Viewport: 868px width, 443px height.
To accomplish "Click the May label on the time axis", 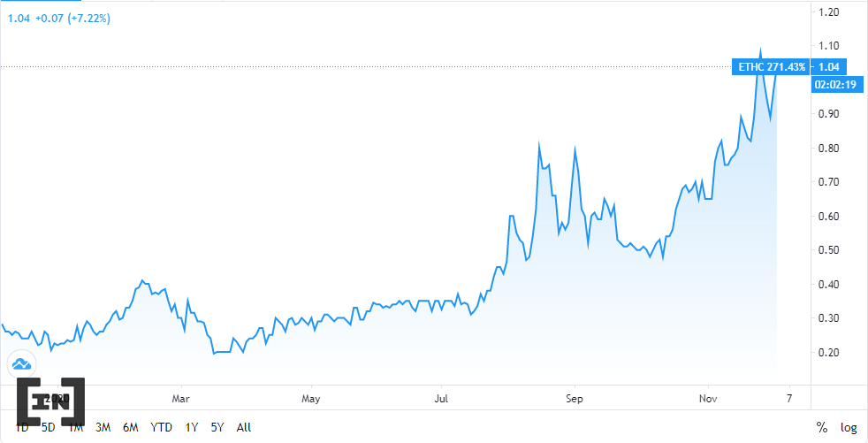I will click(311, 399).
